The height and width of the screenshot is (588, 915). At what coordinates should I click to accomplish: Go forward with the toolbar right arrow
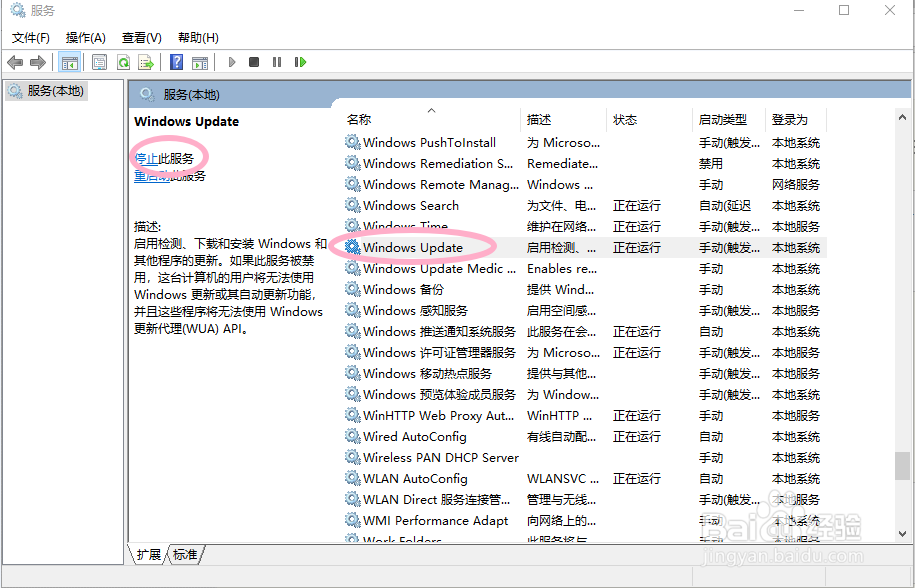(38, 62)
